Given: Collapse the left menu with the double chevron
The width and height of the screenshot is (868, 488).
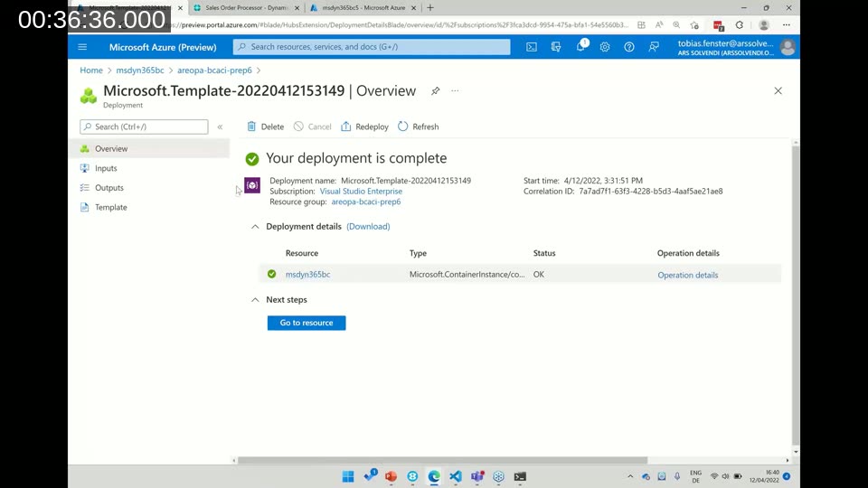Looking at the screenshot, I should [x=220, y=127].
